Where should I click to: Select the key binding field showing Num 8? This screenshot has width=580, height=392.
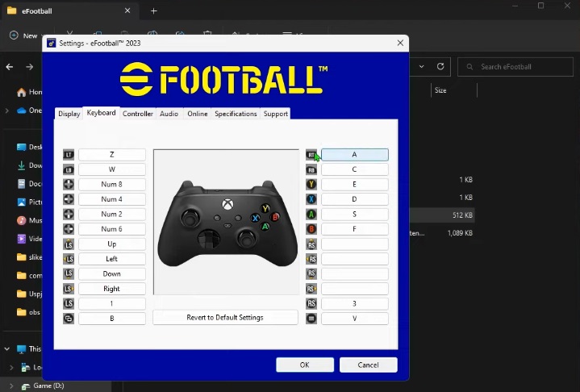pyautogui.click(x=112, y=185)
